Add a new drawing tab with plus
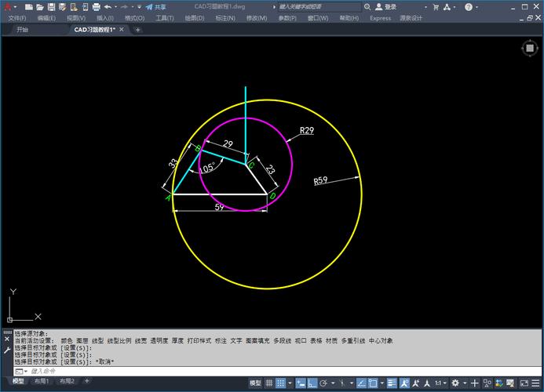Screen dimensions: 544x392 coord(138,30)
